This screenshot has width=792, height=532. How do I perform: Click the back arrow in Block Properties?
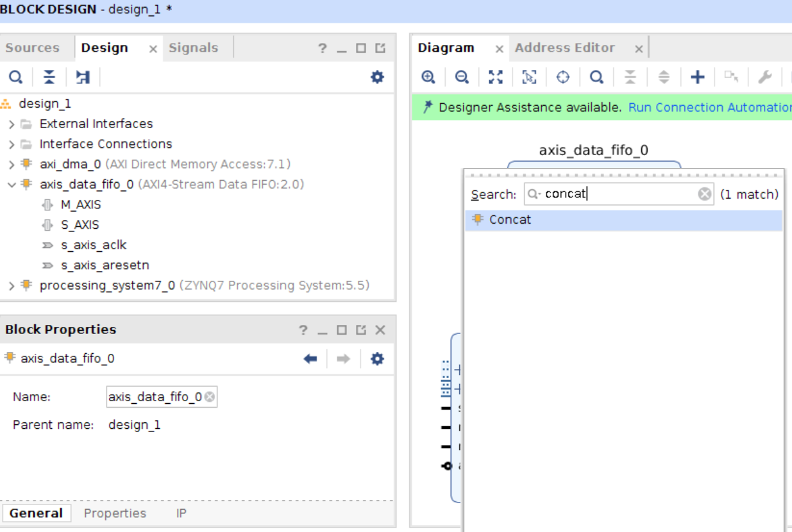tap(310, 358)
